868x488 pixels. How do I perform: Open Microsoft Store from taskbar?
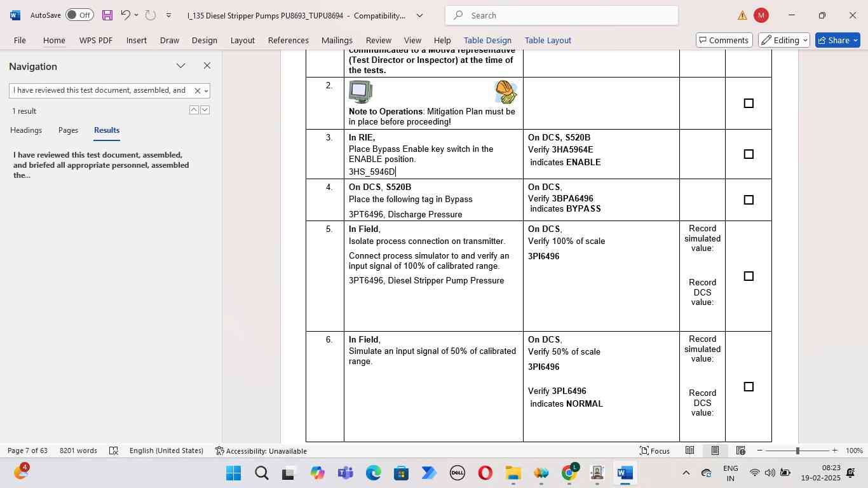401,473
